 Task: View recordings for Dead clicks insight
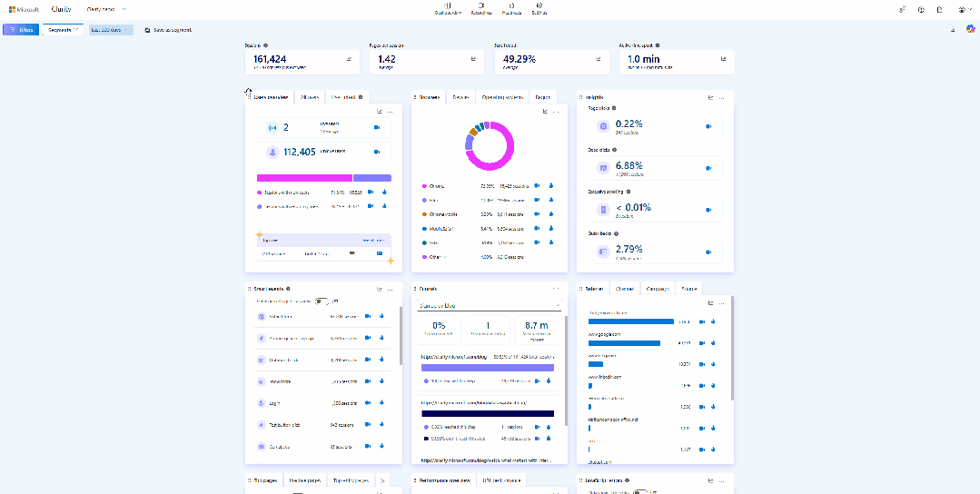[x=708, y=168]
